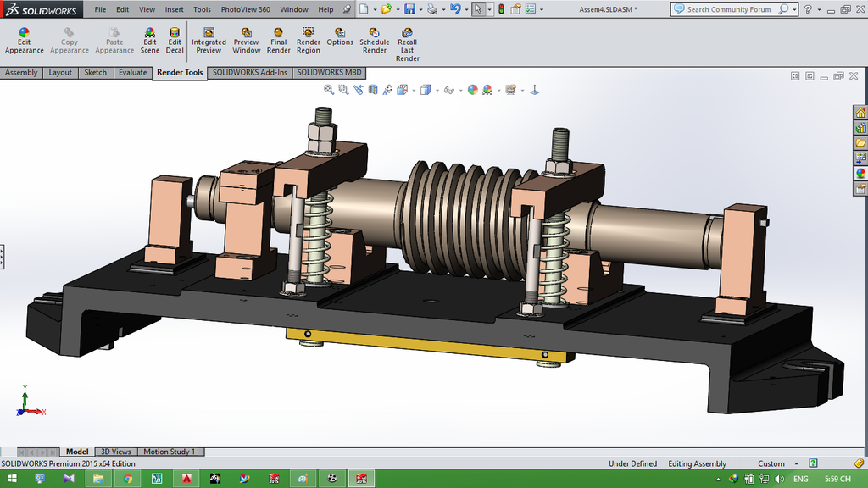Open the Tools menu

pos(202,9)
